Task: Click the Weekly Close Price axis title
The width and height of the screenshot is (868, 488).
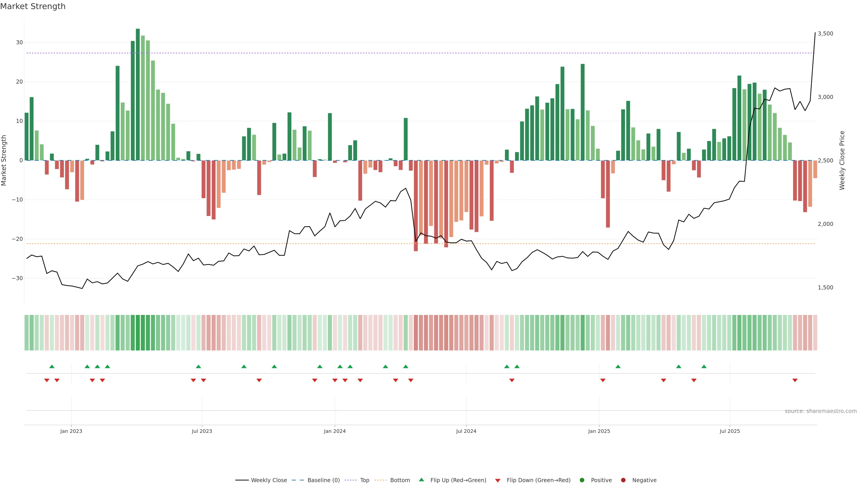Action: click(x=842, y=160)
